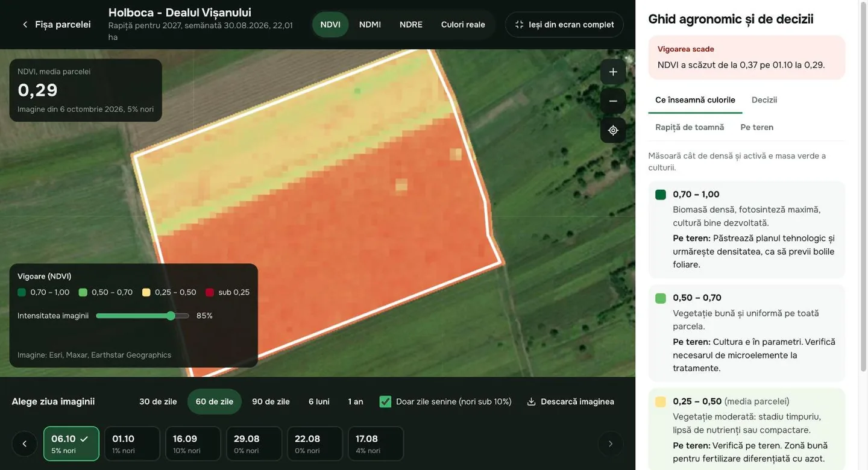868x470 pixels.
Task: Click the Vigoarea scade alert card
Action: coord(747,58)
